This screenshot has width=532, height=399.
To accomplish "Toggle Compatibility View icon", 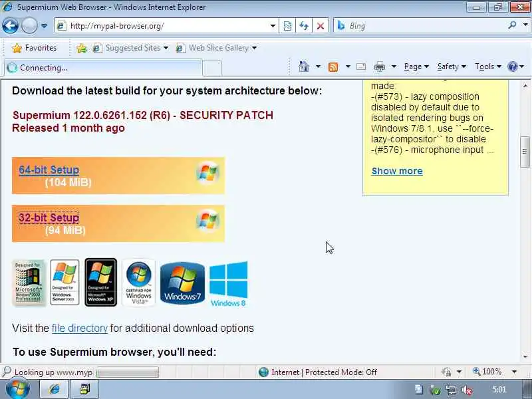I will click(x=287, y=26).
